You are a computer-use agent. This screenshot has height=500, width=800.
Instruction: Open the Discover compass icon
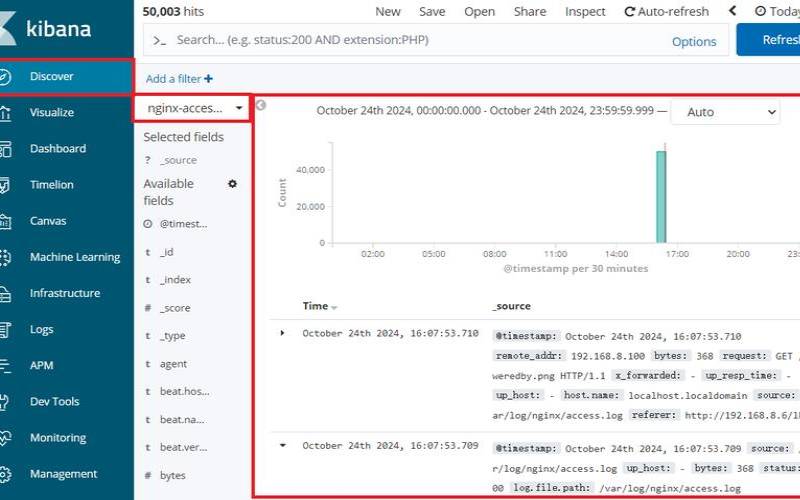[4, 77]
